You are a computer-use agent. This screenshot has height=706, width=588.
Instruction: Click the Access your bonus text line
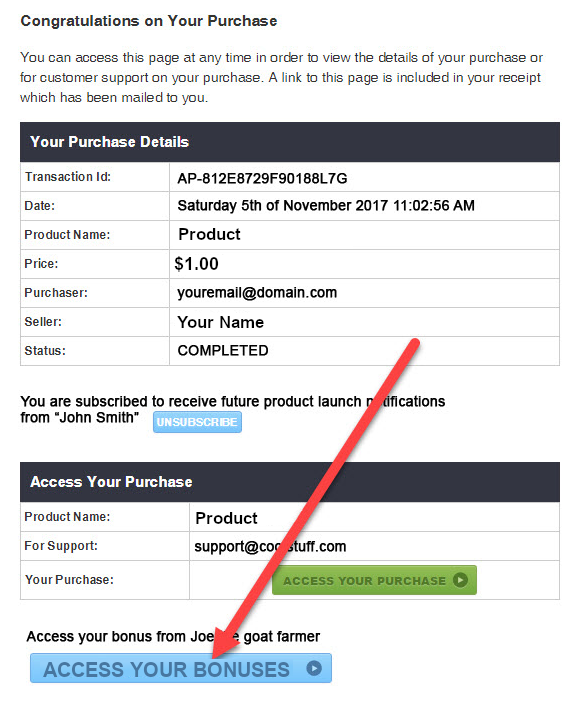(173, 636)
